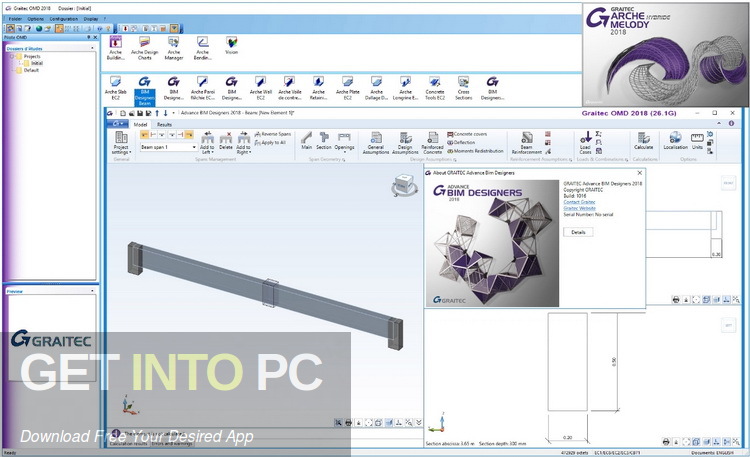Open Units options
This screenshot has width=750, height=457.
click(697, 141)
